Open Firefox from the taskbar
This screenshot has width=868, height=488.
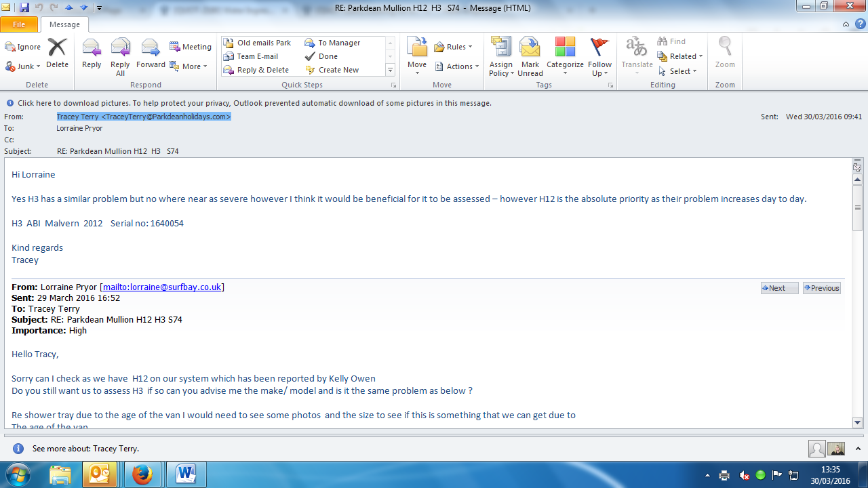pos(142,474)
